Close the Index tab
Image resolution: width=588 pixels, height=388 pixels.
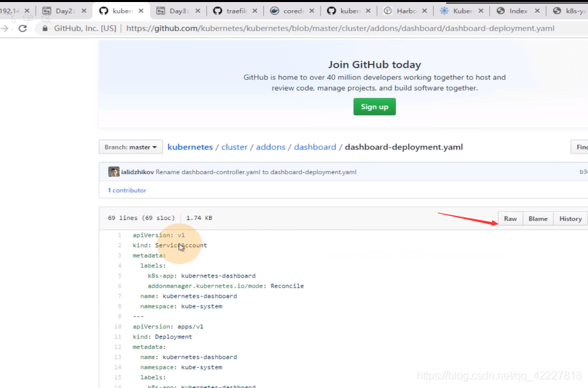coord(537,11)
